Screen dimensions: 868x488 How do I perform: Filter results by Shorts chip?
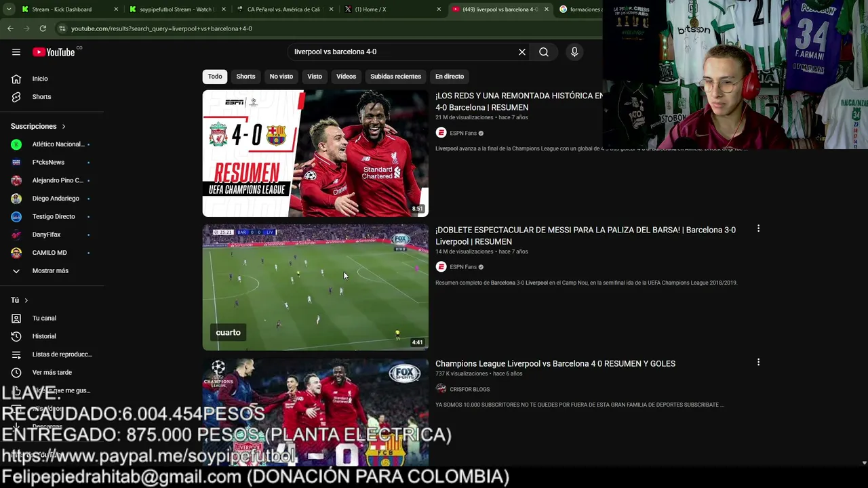pos(245,77)
